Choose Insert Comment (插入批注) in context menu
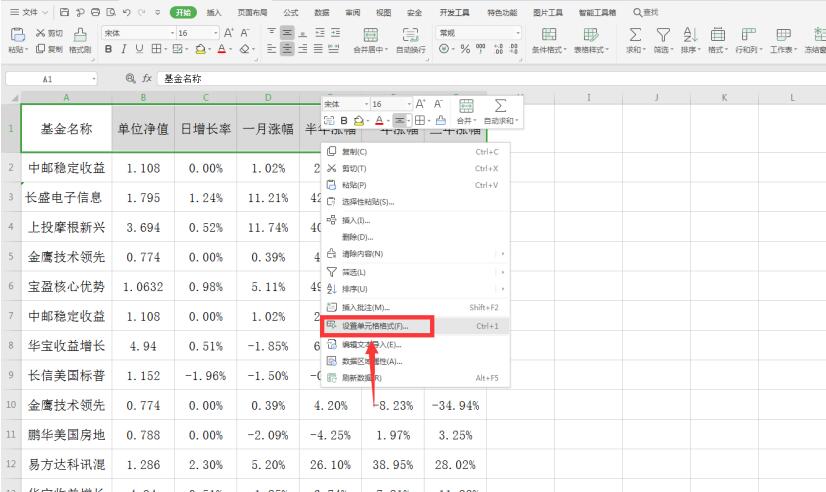The image size is (826, 492). point(415,307)
